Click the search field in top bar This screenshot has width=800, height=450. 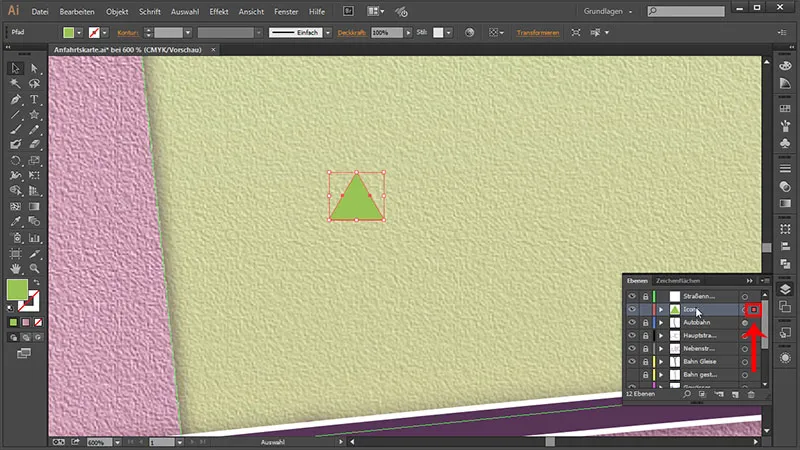point(686,11)
